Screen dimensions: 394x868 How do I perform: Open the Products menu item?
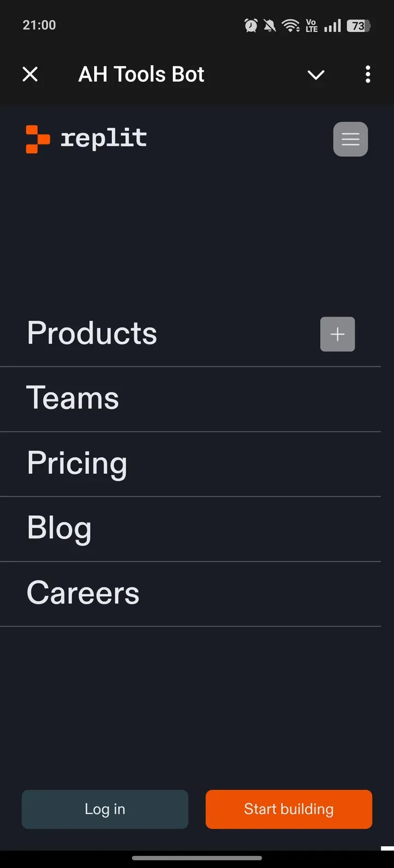pyautogui.click(x=92, y=334)
